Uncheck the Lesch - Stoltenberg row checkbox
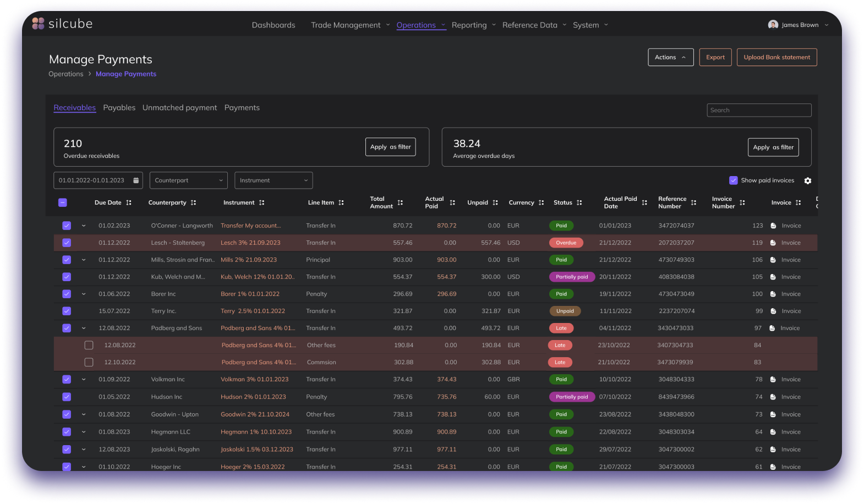 (67, 243)
